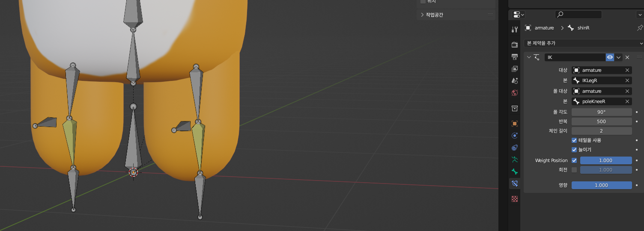The image size is (644, 231).
Task: Open the properties options dropdown beside search
Action: [x=640, y=15]
